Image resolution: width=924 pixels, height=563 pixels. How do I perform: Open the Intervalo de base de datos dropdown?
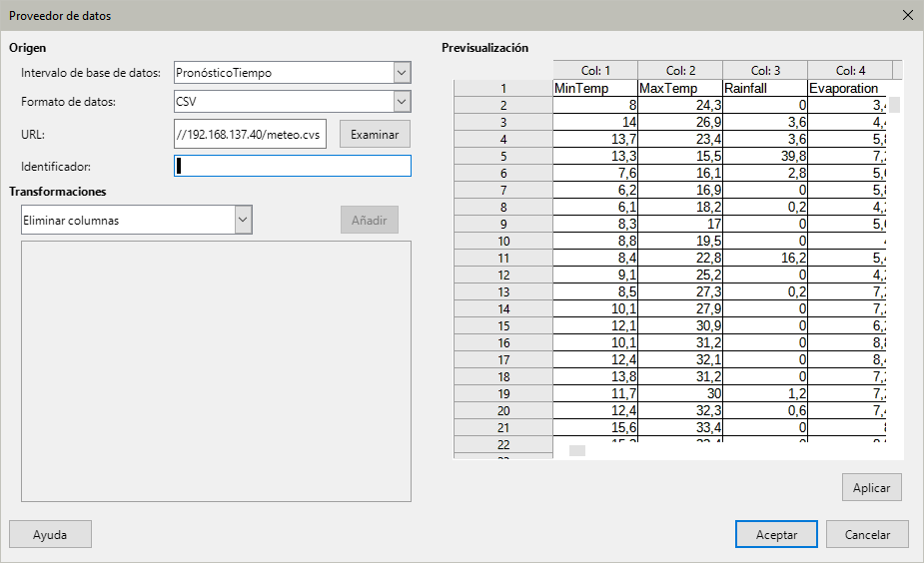[x=402, y=73]
